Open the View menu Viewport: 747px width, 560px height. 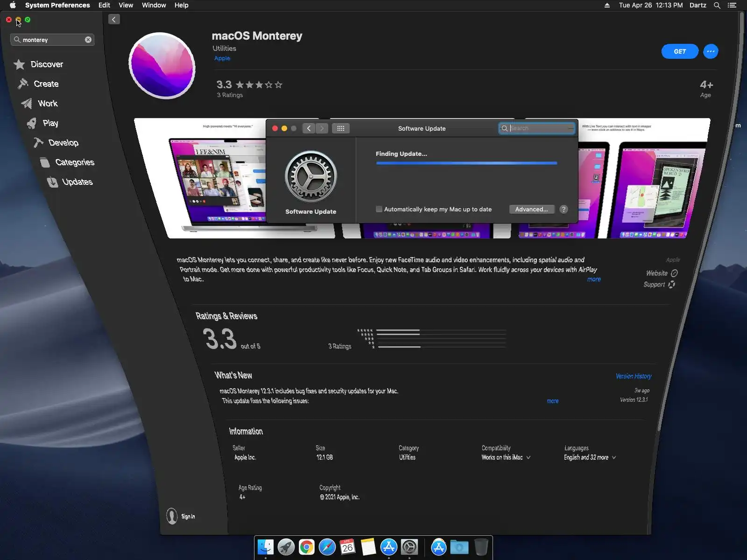126,5
